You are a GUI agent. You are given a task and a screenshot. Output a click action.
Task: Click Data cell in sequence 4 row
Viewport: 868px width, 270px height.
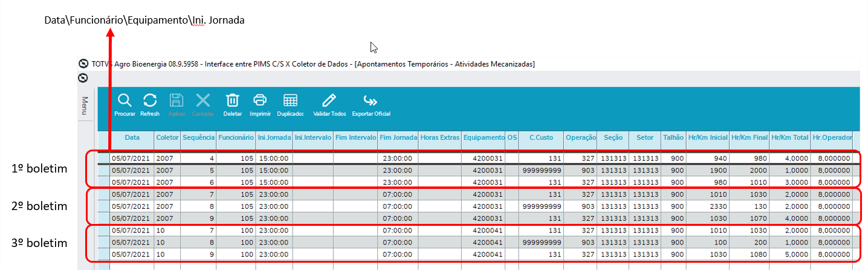pyautogui.click(x=132, y=159)
